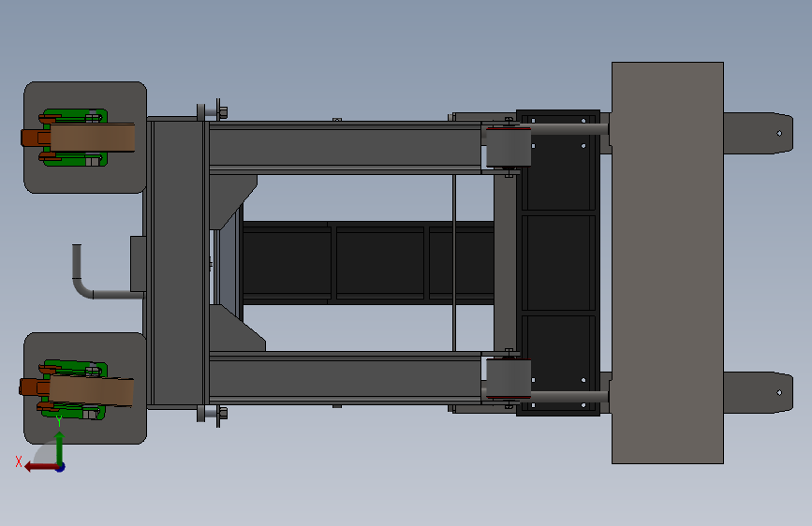Select the brown upper caster wheel

tap(92, 138)
